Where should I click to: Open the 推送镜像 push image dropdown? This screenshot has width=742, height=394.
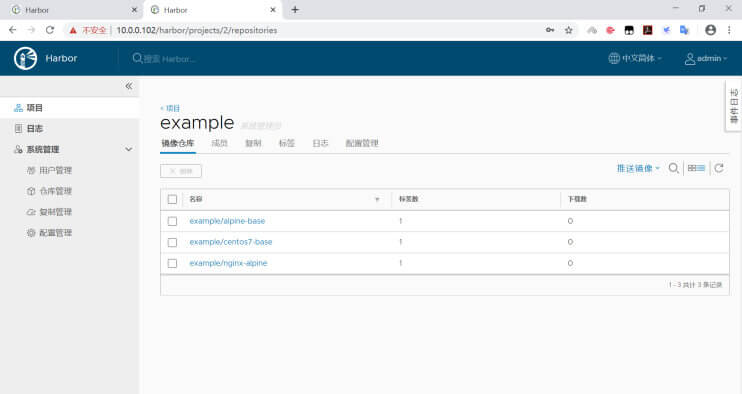(638, 168)
